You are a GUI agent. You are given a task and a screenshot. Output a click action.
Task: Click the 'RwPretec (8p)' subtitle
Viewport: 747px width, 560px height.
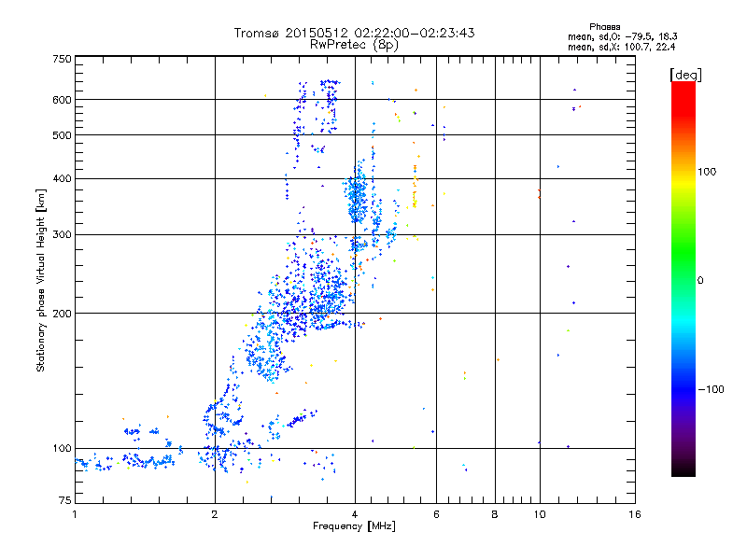click(354, 45)
